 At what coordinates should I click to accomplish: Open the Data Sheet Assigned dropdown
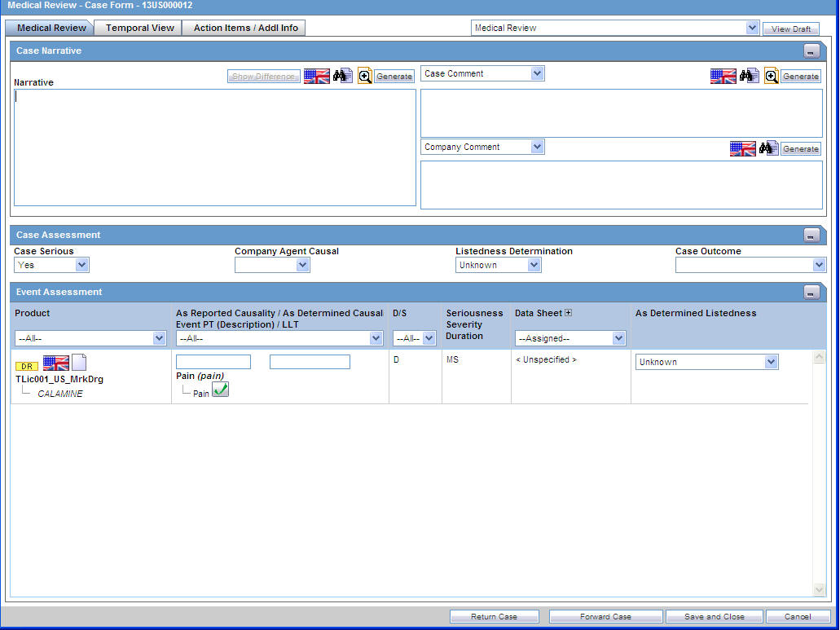618,338
